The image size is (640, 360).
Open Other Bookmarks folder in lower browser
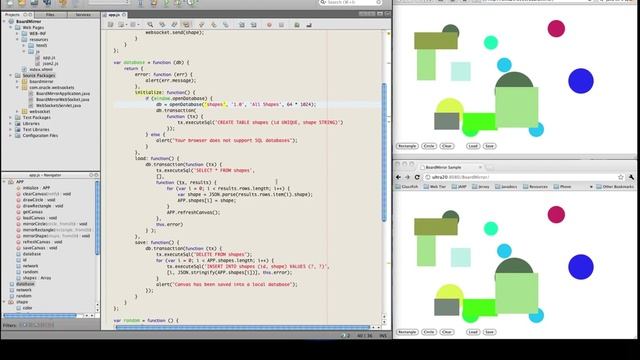point(615,187)
